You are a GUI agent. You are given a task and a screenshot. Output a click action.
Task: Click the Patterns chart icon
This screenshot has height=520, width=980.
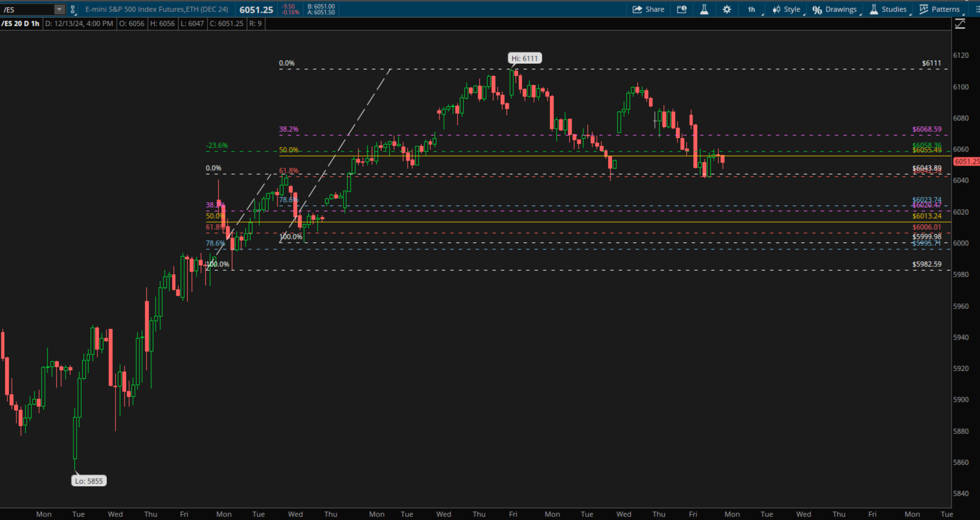924,10
